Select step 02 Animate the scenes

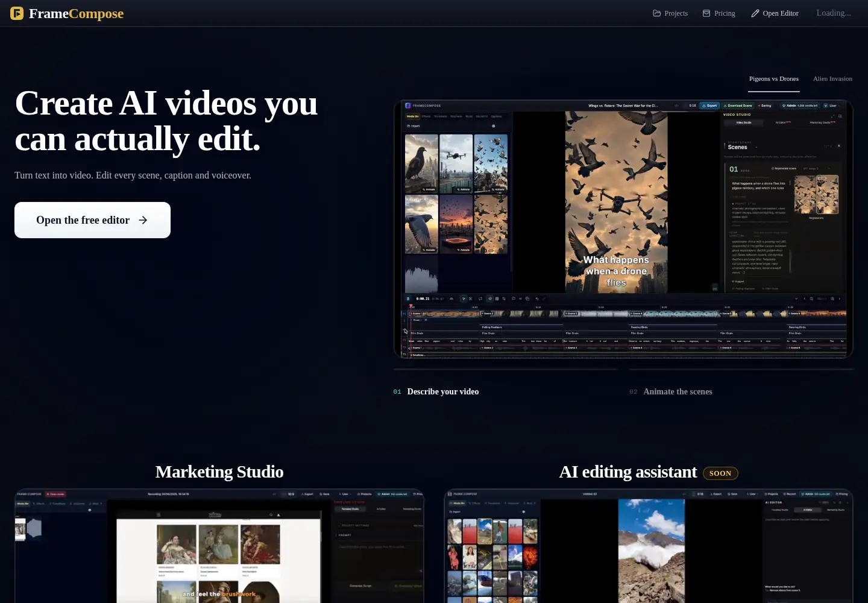pyautogui.click(x=671, y=391)
